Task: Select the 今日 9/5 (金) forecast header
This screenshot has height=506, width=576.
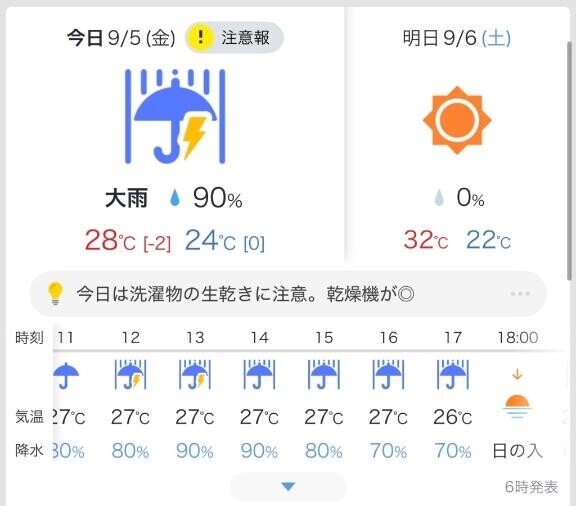Action: click(x=121, y=38)
